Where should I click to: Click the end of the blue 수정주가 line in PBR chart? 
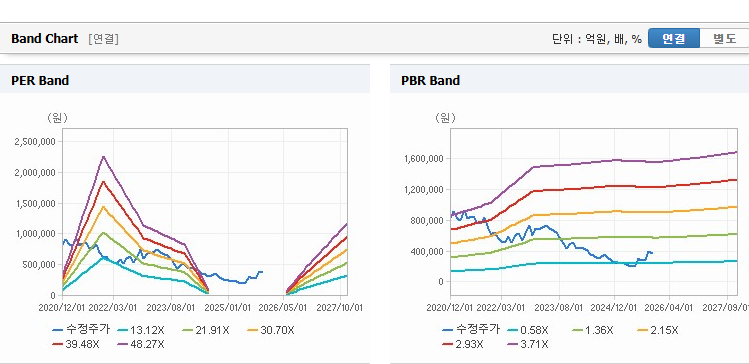click(652, 253)
